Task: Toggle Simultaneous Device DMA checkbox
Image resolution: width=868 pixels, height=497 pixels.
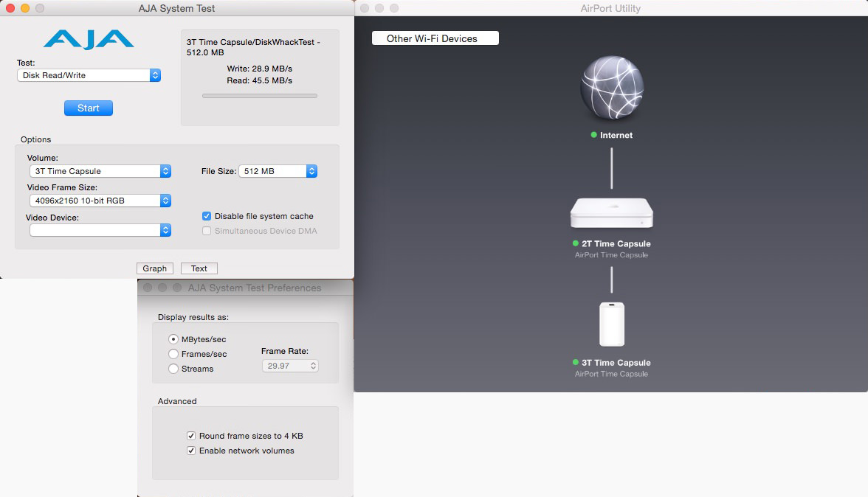Action: (x=207, y=231)
